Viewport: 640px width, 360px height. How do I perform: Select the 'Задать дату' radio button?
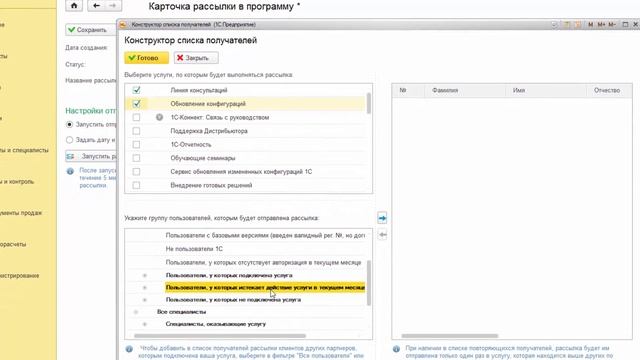click(69, 140)
